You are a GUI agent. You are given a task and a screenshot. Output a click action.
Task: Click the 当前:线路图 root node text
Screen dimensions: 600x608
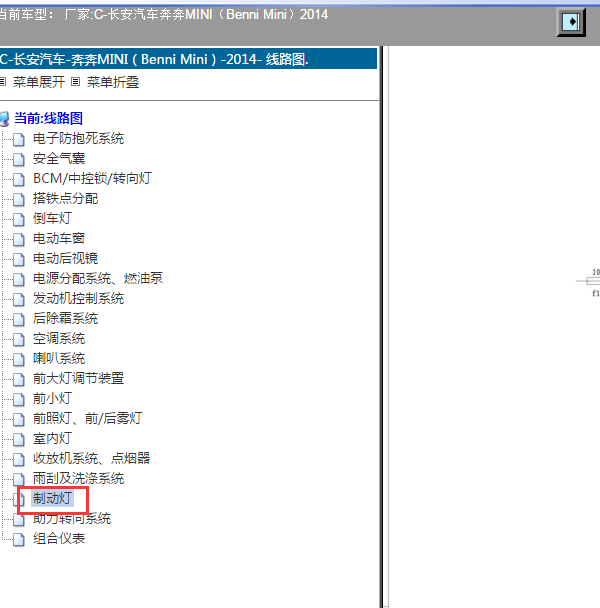pyautogui.click(x=48, y=118)
